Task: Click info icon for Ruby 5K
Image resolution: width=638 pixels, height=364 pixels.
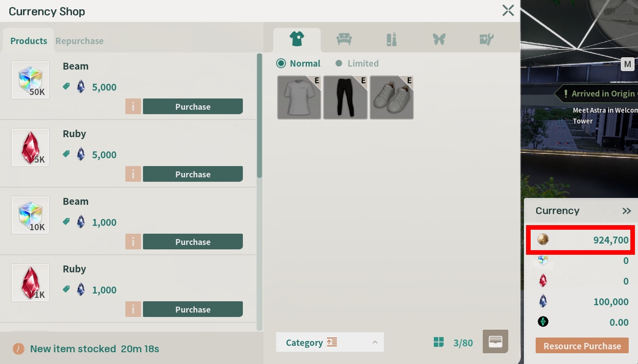Action: (133, 174)
